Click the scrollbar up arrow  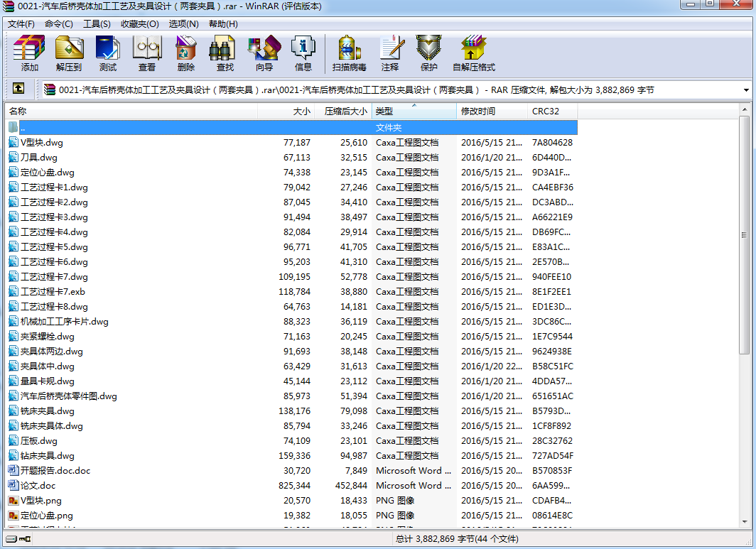coord(744,109)
